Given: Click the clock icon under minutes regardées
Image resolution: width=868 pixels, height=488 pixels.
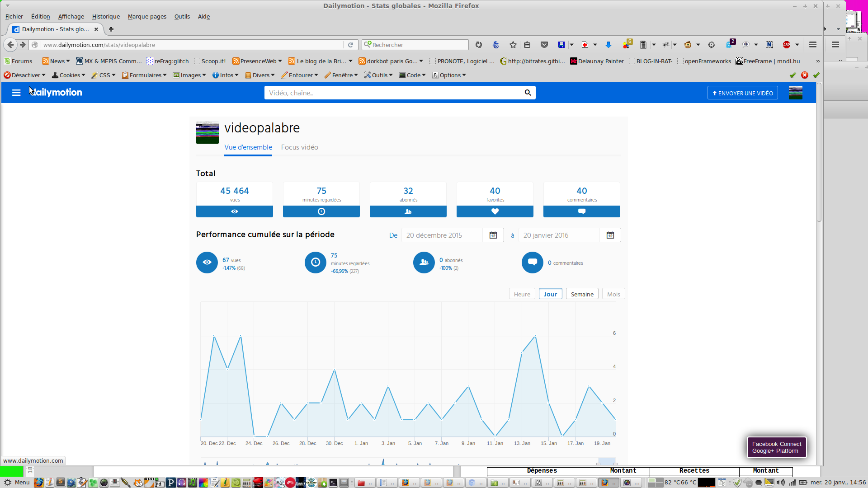Looking at the screenshot, I should (x=321, y=211).
